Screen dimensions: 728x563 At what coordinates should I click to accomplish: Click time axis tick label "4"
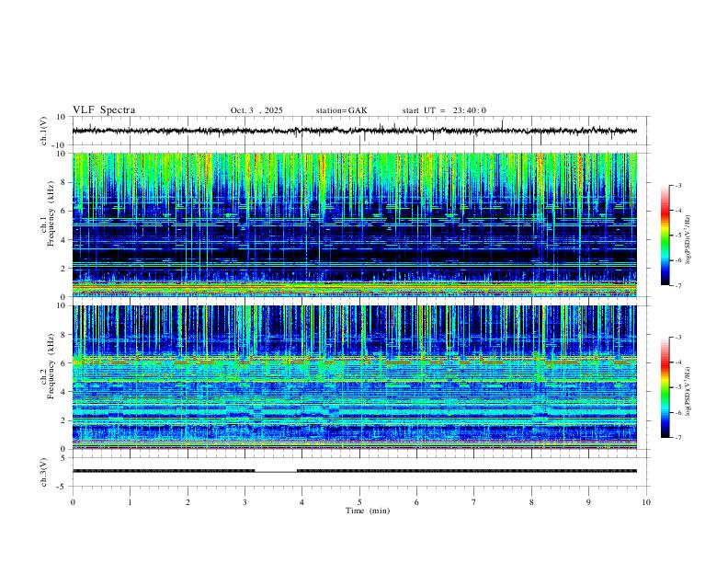click(x=302, y=502)
